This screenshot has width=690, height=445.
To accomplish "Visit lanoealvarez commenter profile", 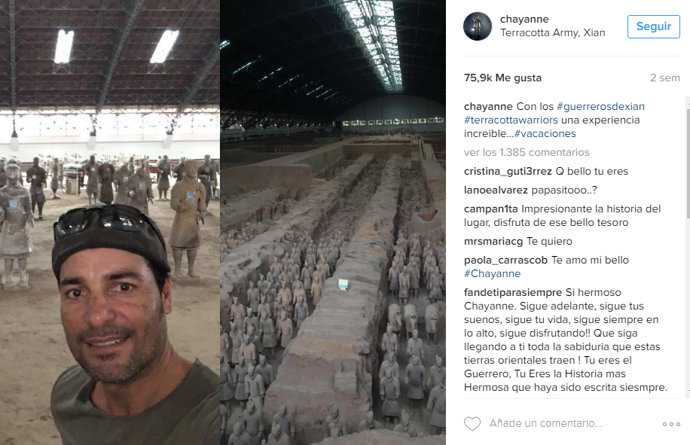I will click(x=495, y=190).
